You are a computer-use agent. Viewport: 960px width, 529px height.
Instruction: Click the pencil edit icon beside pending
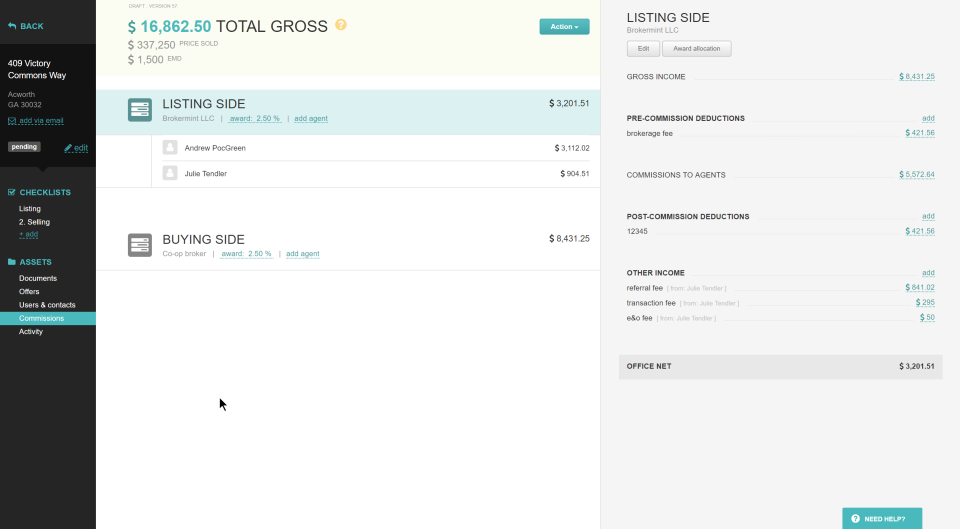click(68, 148)
